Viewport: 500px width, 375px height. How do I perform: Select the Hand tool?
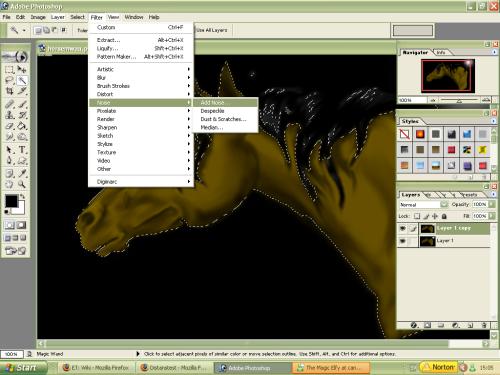coord(9,184)
